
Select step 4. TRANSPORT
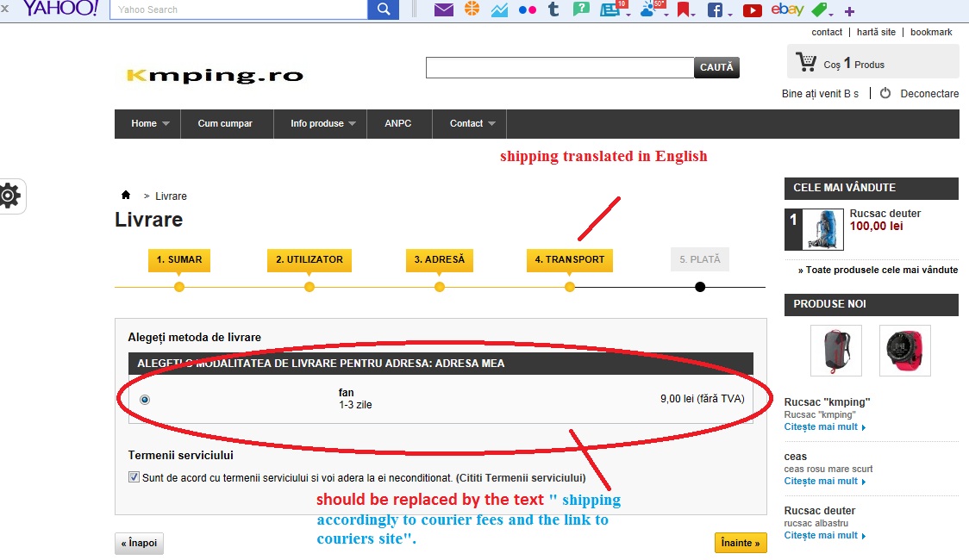click(569, 259)
